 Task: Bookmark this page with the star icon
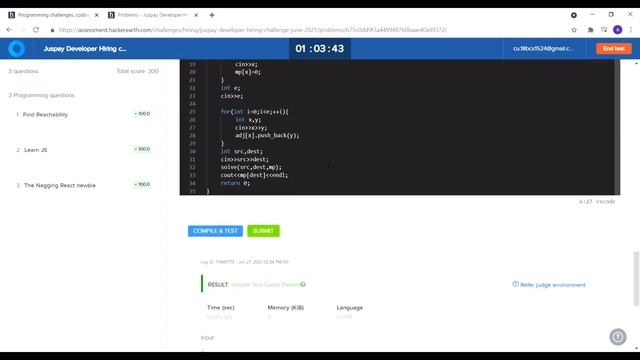click(574, 30)
